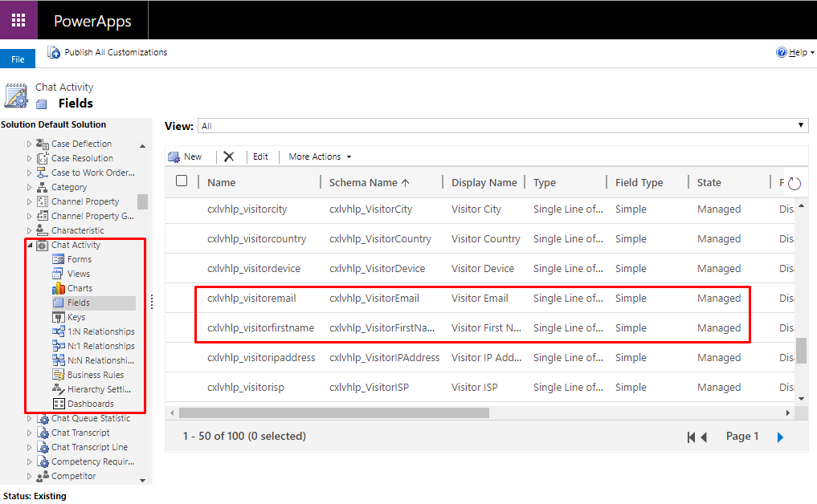
Task: Sort by Name column header
Action: click(x=222, y=183)
